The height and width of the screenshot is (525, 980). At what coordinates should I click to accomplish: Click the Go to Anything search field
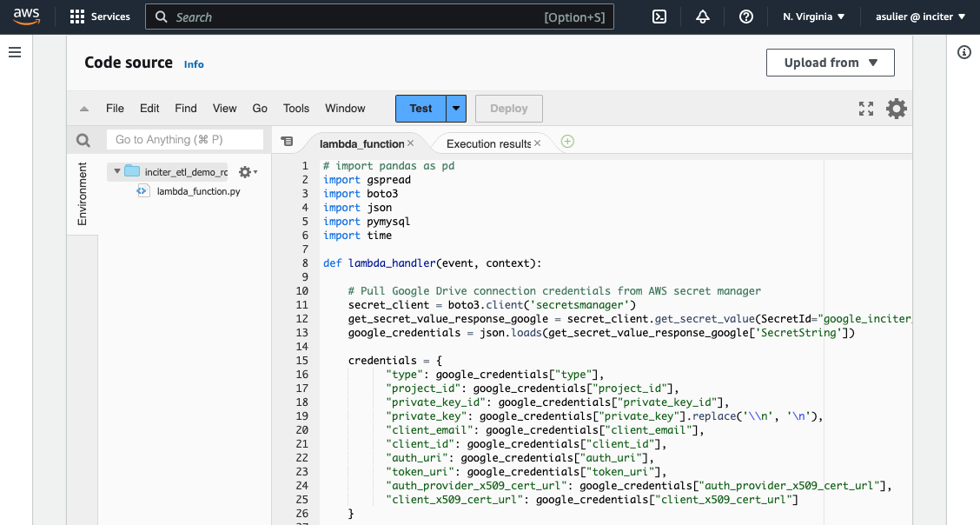pyautogui.click(x=184, y=140)
